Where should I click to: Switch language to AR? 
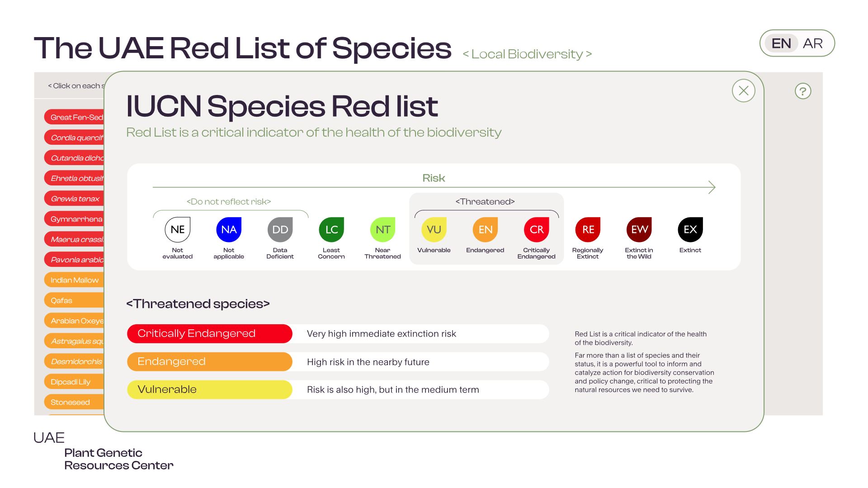click(812, 43)
